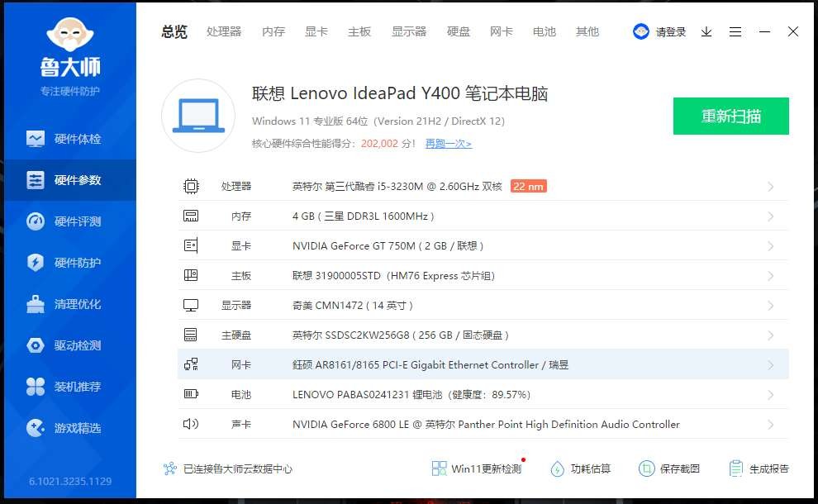This screenshot has width=818, height=504.
Task: Click the 保存截图 text button
Action: [680, 468]
